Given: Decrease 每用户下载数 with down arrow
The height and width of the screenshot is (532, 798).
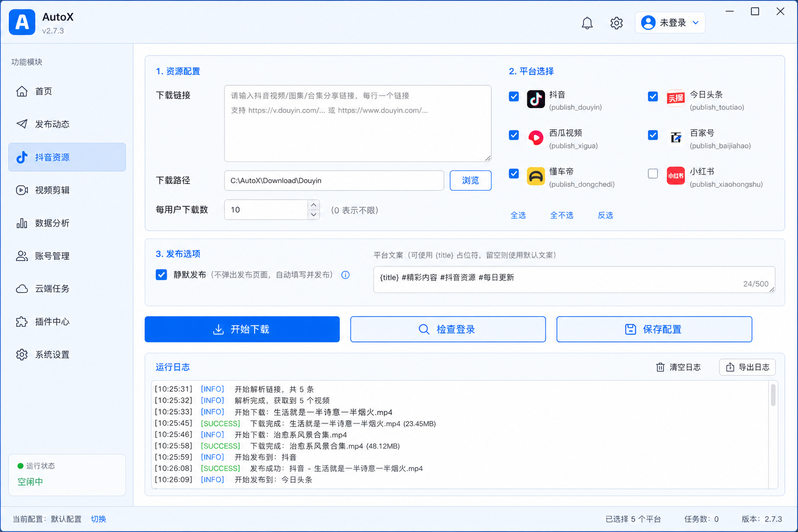Looking at the screenshot, I should (313, 215).
